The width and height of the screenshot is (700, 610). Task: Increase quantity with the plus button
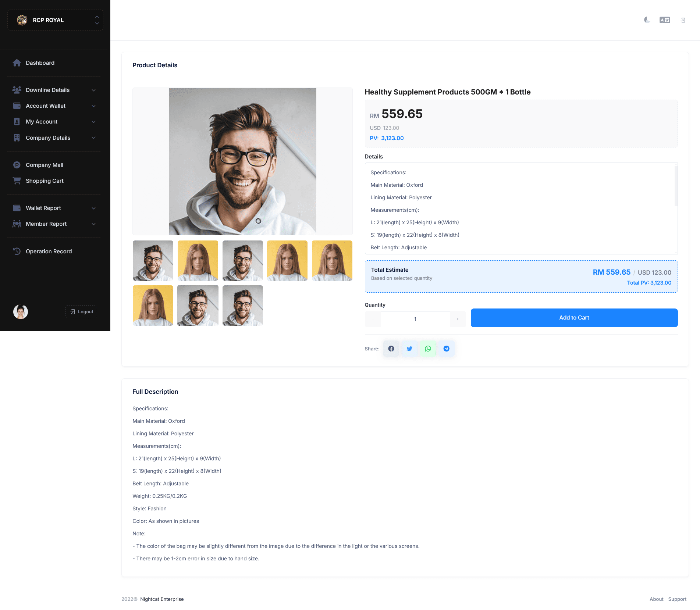point(458,319)
